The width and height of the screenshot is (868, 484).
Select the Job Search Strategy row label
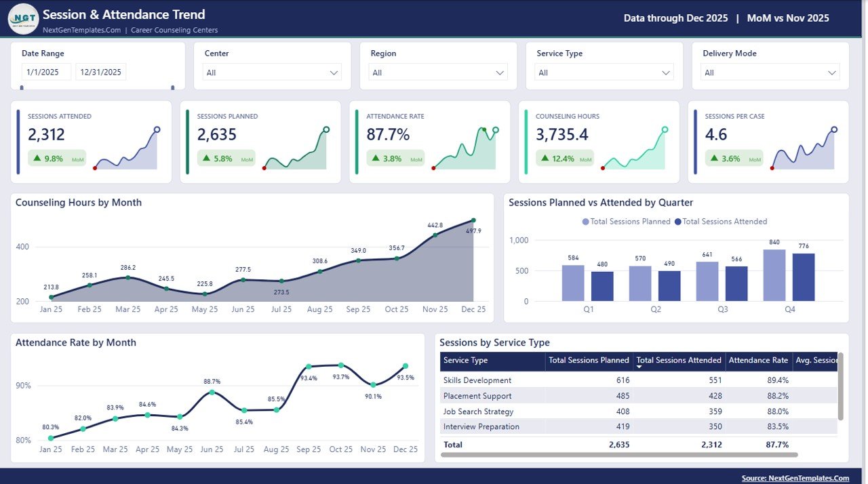478,411
